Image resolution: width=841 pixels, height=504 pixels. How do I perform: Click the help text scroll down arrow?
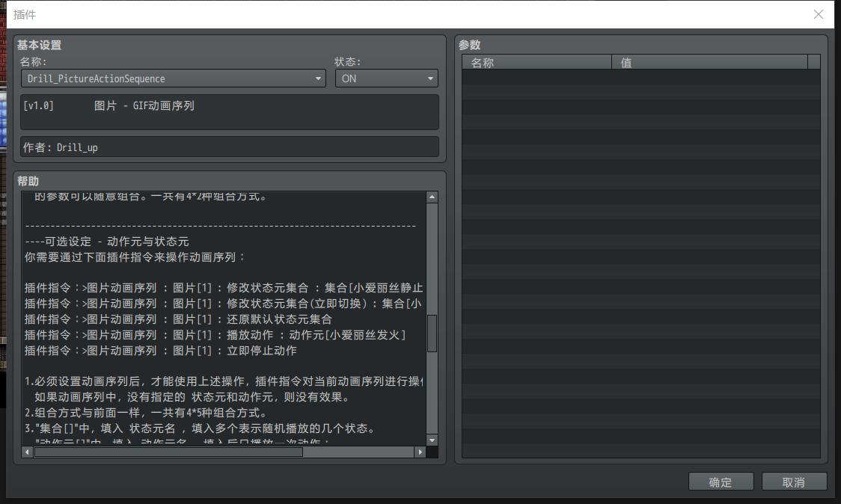432,440
